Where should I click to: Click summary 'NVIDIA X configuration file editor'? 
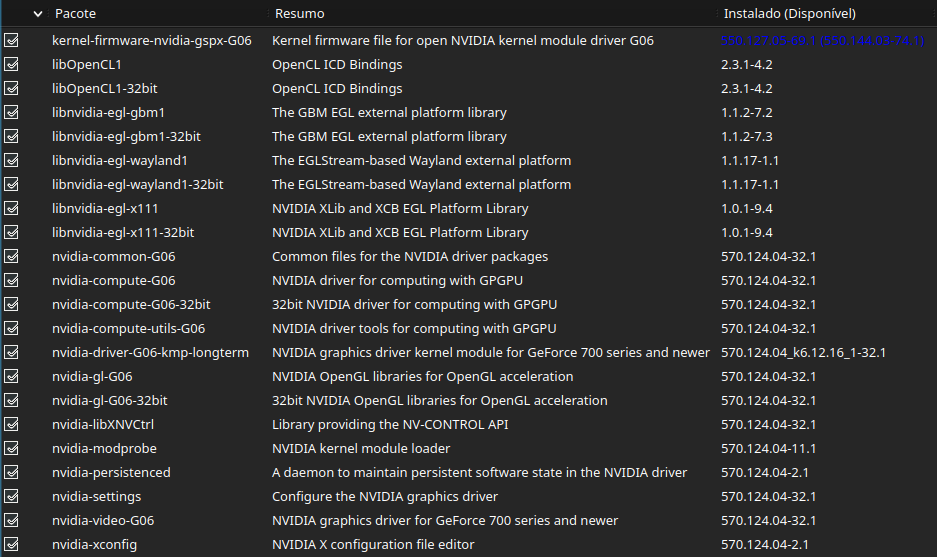373,544
